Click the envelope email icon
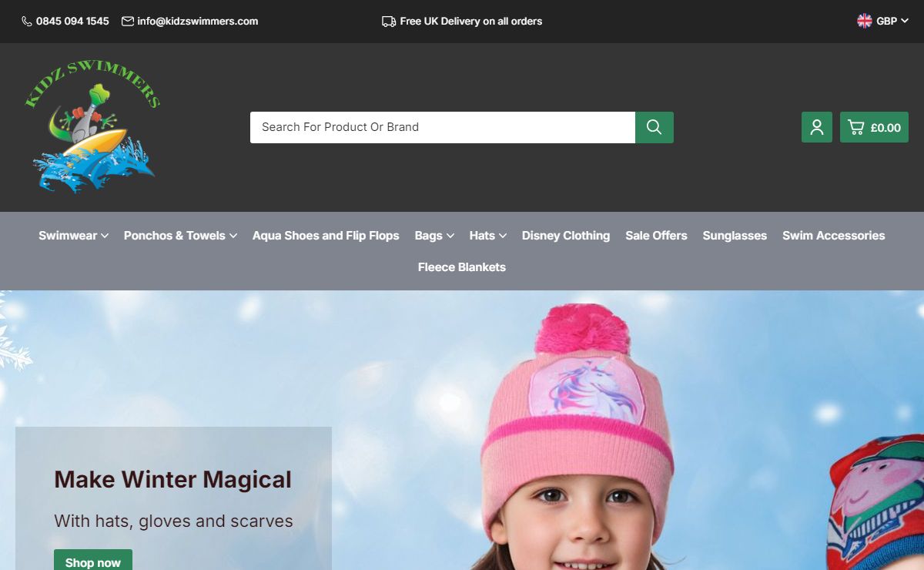Viewport: 924px width, 570px height. click(x=128, y=22)
